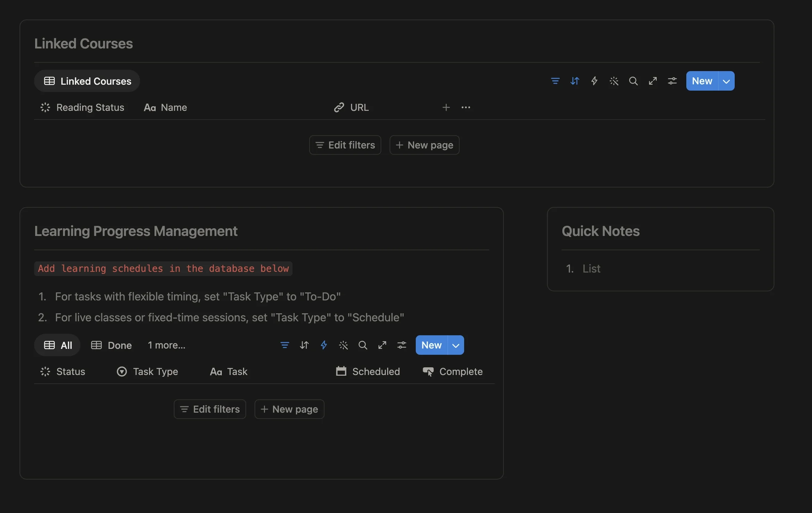Open view settings in Linked Courses toolbar

coord(672,81)
